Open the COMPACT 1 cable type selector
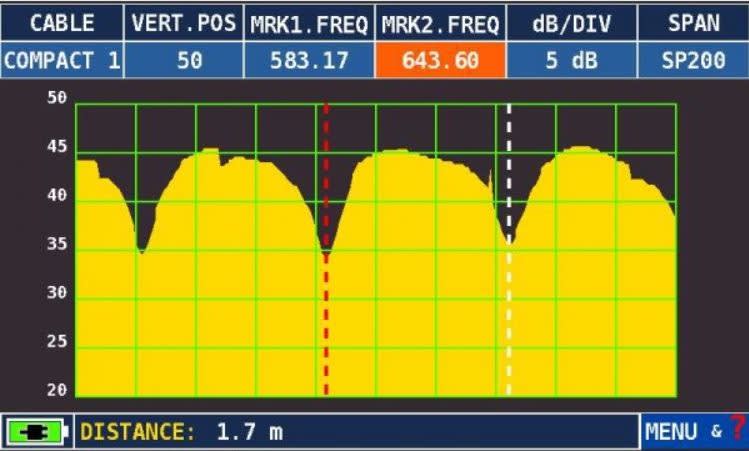 (x=62, y=61)
